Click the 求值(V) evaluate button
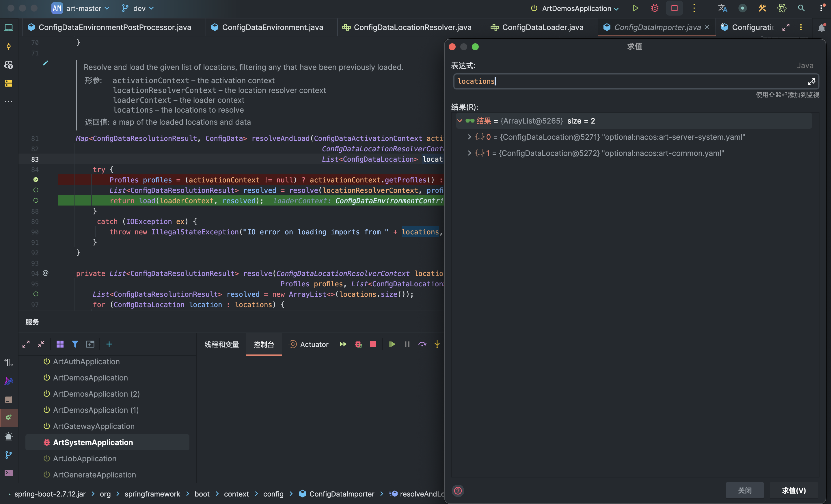 793,490
